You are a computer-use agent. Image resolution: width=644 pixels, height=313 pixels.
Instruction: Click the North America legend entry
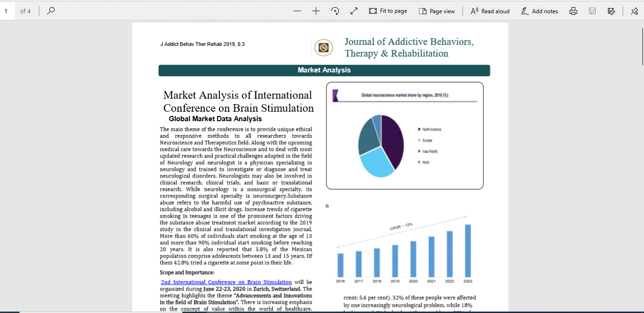(429, 129)
